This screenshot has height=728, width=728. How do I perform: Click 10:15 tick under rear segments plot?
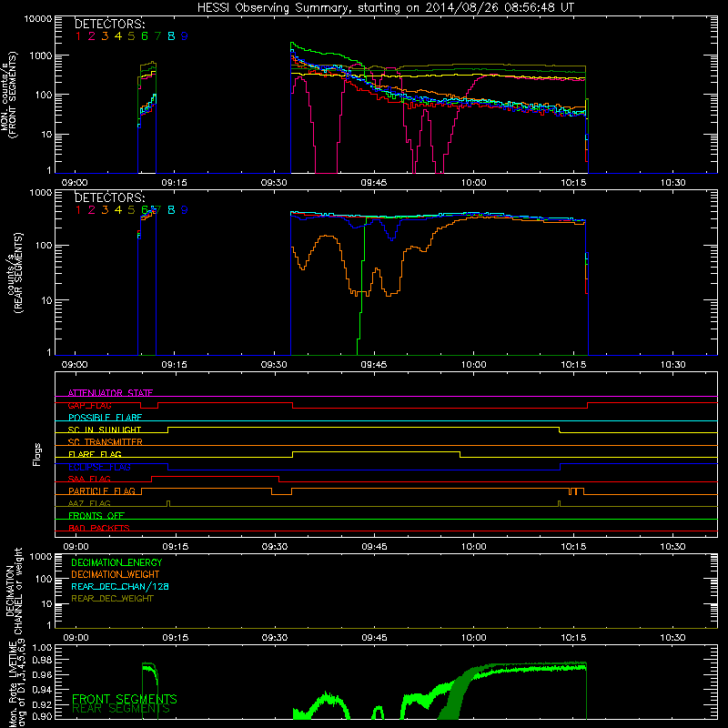pyautogui.click(x=573, y=365)
